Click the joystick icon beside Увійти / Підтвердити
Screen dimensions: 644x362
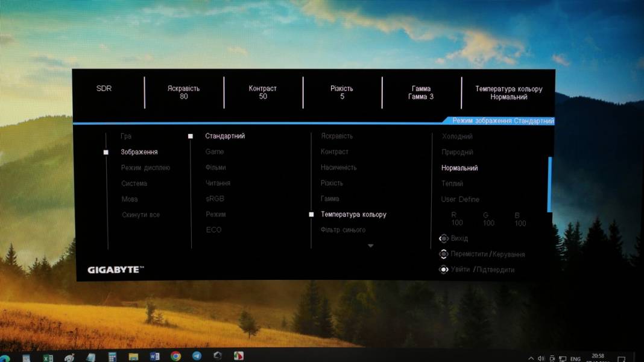point(444,270)
